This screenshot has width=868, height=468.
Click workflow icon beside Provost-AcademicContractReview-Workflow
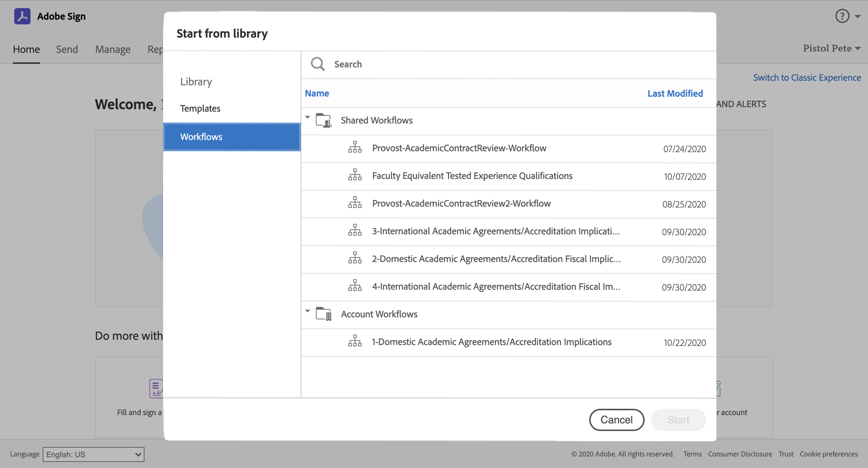click(x=355, y=148)
